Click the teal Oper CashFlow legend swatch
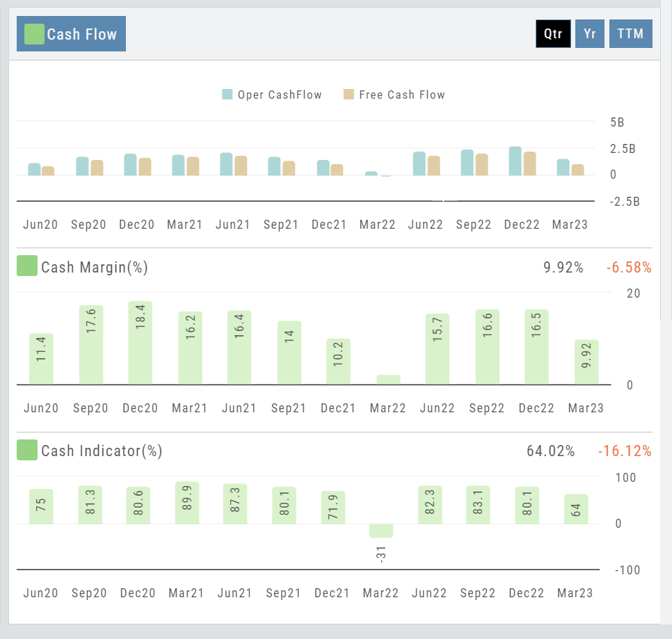 pos(227,95)
